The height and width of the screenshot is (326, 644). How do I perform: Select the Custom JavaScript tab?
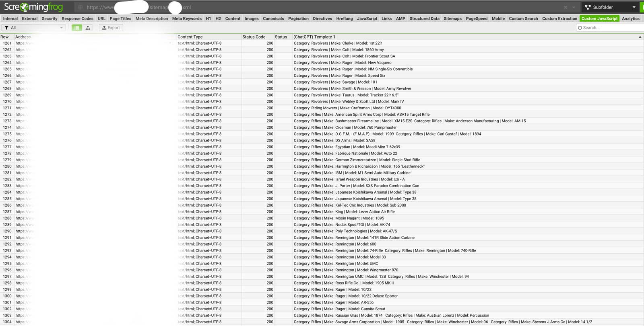click(599, 18)
